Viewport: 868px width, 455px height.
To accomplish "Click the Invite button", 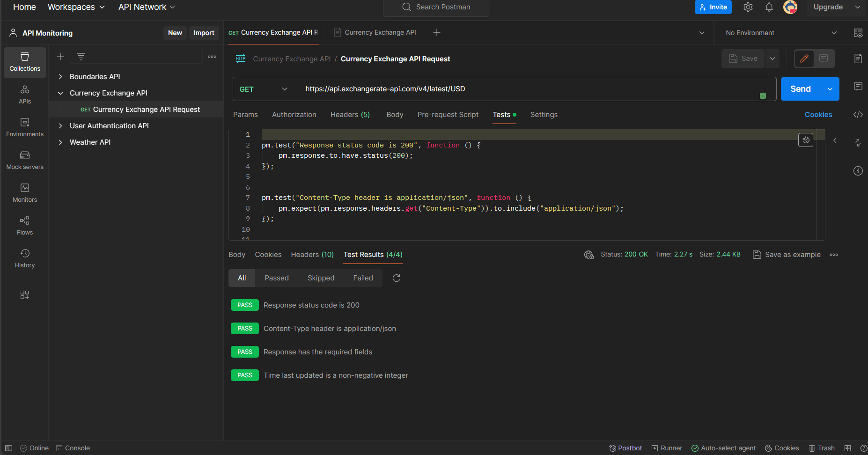I will (713, 7).
